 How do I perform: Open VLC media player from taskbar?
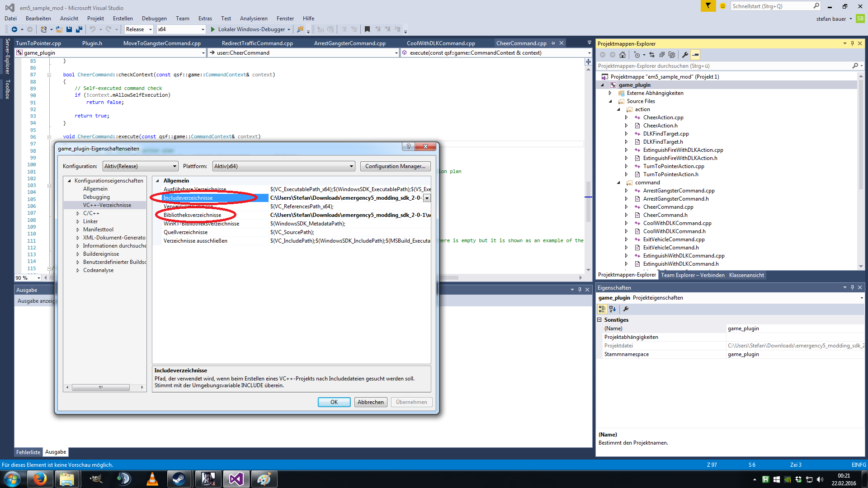tap(152, 479)
